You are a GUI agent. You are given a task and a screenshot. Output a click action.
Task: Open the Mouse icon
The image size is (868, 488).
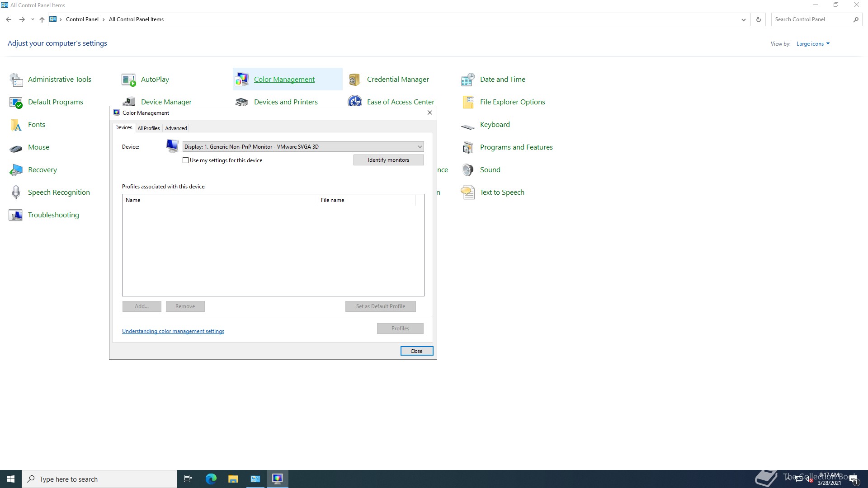click(x=16, y=147)
